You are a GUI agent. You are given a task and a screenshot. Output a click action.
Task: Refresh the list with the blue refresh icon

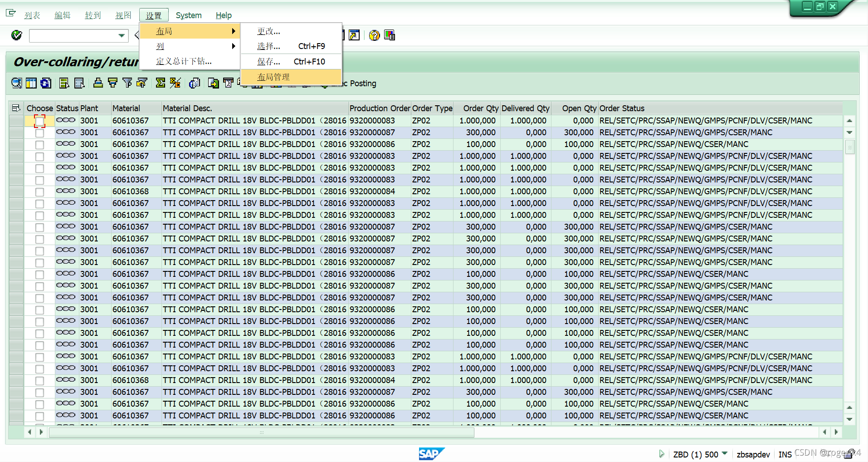point(46,83)
